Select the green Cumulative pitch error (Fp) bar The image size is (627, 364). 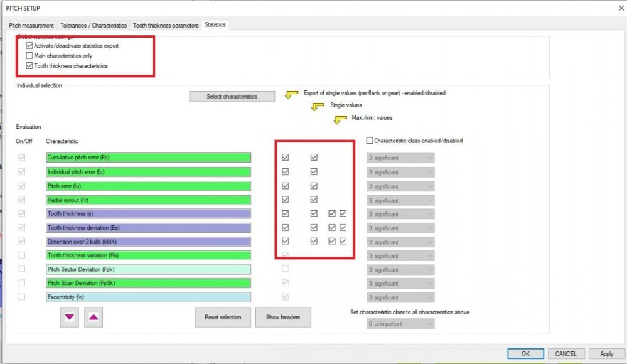[148, 158]
